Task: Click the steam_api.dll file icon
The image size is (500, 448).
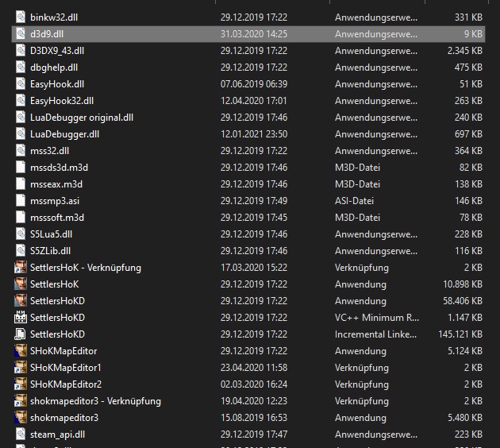Action: [21, 434]
